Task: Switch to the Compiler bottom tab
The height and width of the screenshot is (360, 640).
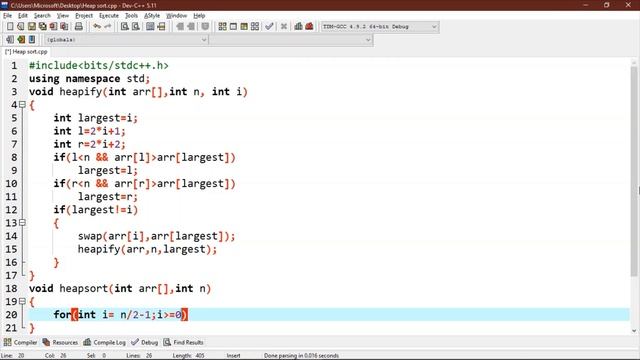Action: pyautogui.click(x=20, y=342)
